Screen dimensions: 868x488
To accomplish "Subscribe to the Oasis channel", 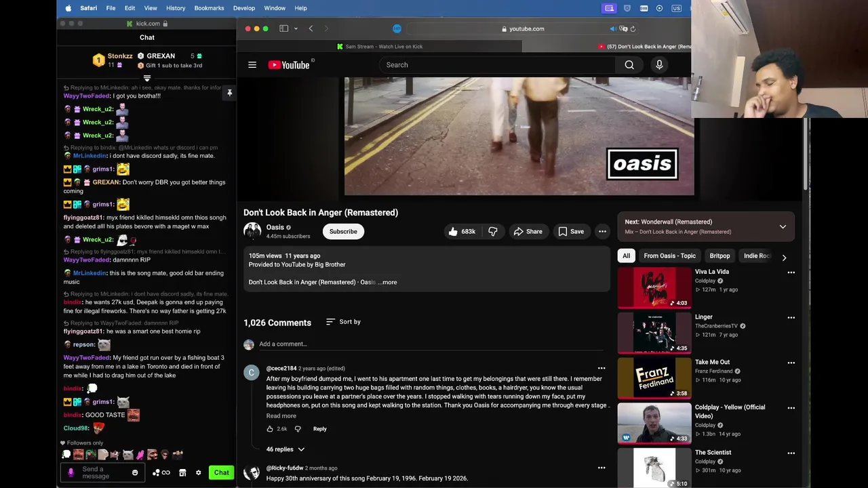I will pos(343,232).
